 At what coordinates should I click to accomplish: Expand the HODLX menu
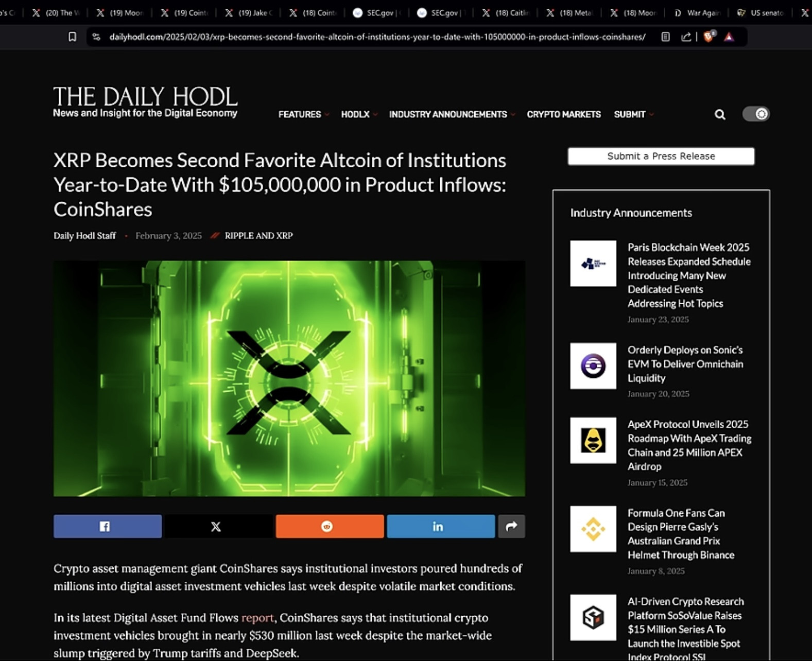[359, 114]
